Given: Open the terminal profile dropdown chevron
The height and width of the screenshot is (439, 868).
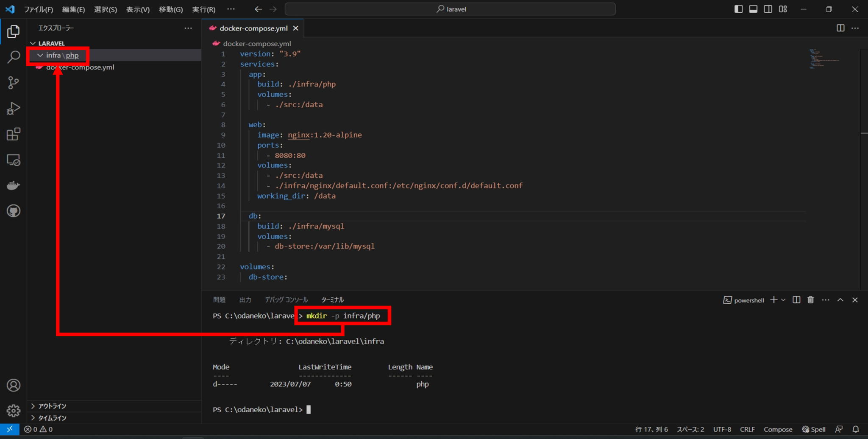Looking at the screenshot, I should tap(783, 300).
